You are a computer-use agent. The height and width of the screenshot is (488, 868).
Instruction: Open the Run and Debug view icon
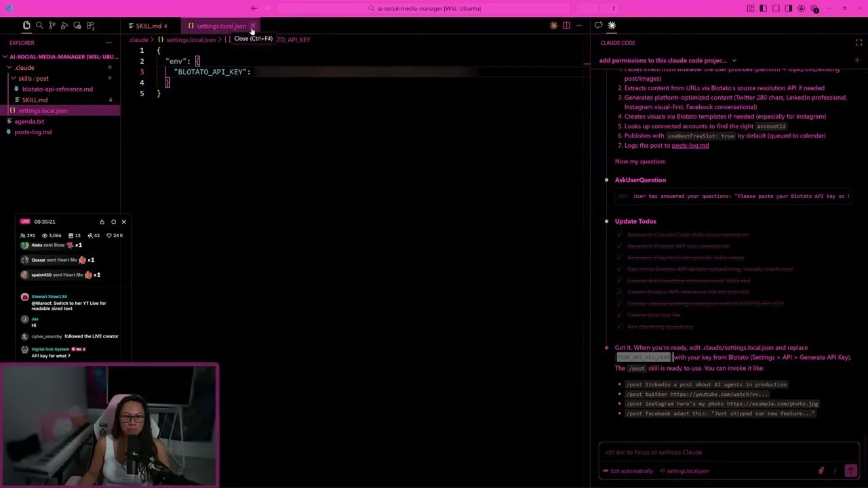pos(64,26)
